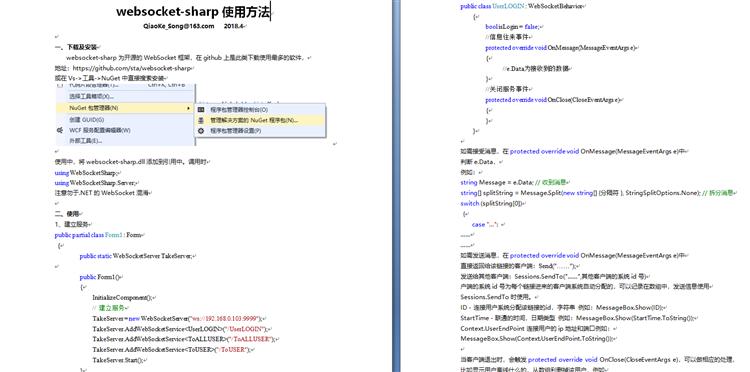Click the gear icon for package manager settings
The image size is (750, 372).
click(x=201, y=131)
